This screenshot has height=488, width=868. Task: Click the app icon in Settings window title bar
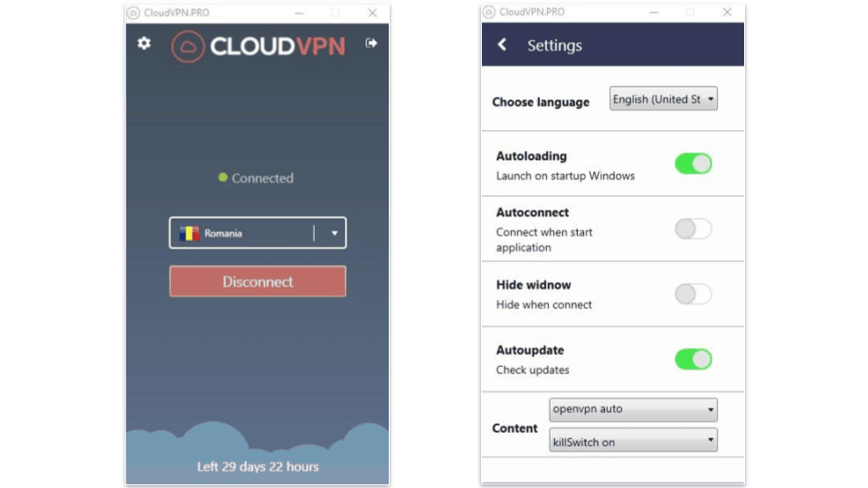[x=489, y=12]
